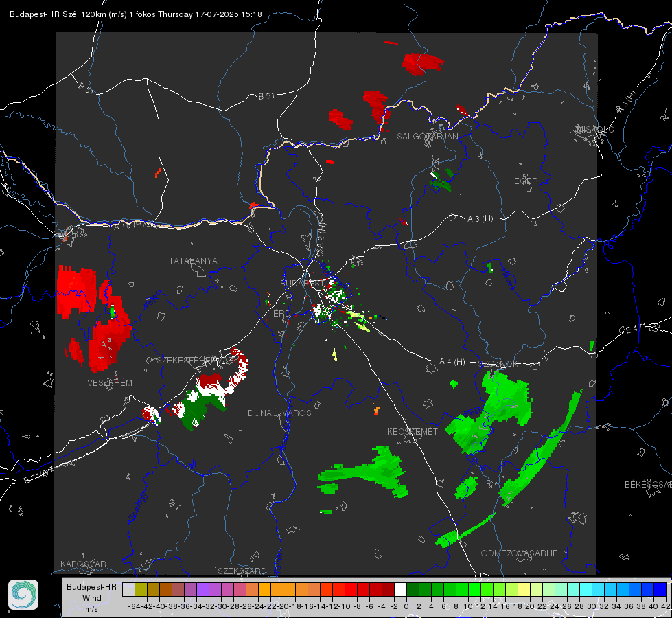Click the MISKOLC city label
The width and height of the screenshot is (672, 618).
pyautogui.click(x=595, y=129)
